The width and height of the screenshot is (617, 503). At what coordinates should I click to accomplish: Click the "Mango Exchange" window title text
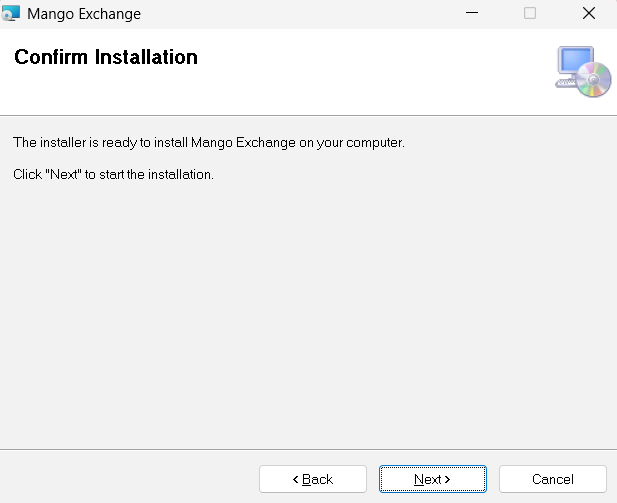84,14
